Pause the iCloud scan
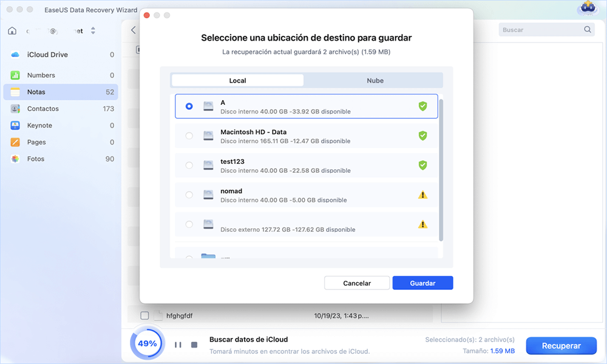The height and width of the screenshot is (364, 607). pyautogui.click(x=178, y=345)
